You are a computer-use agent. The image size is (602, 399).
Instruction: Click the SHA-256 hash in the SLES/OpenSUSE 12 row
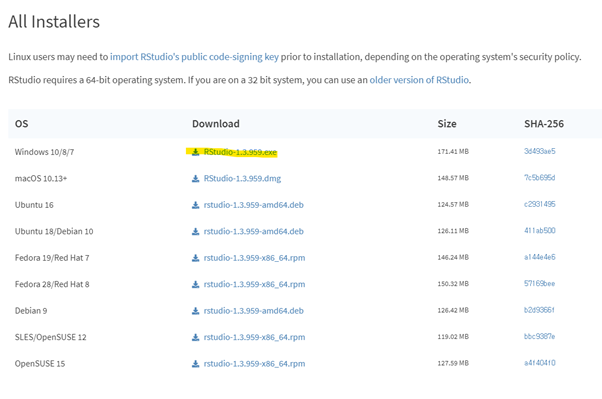click(539, 336)
